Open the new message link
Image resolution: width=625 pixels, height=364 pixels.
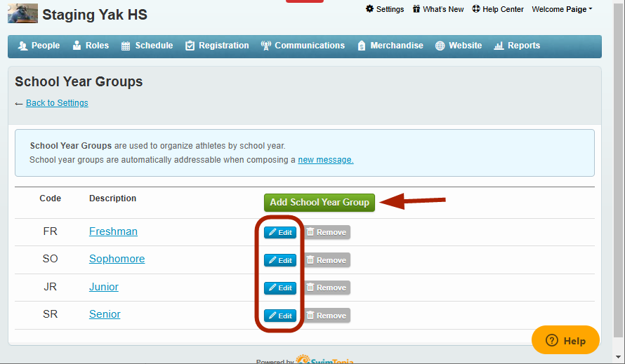point(326,160)
